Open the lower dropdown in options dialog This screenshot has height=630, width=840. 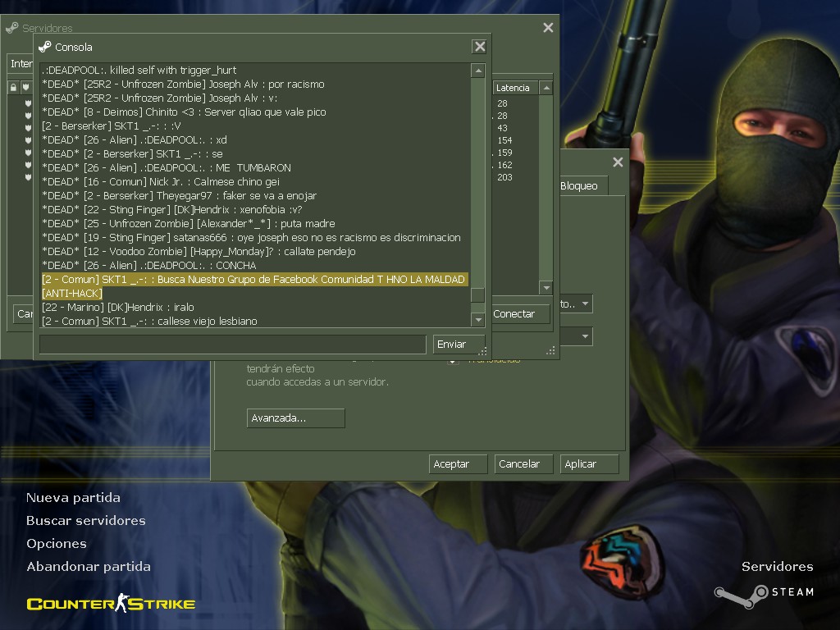click(x=576, y=336)
